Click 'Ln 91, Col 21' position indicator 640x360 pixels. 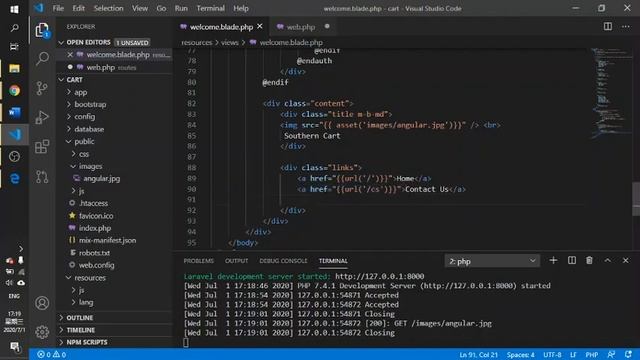tap(478, 355)
